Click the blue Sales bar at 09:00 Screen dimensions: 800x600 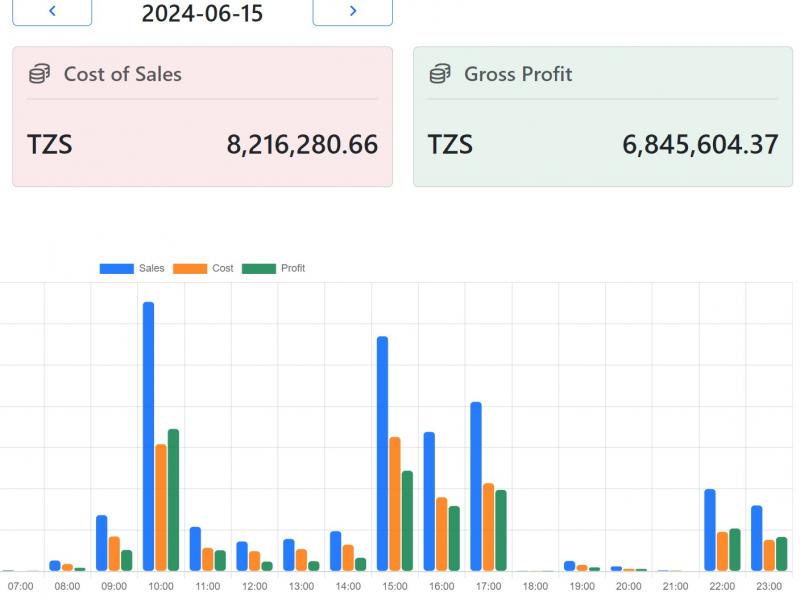click(x=102, y=543)
